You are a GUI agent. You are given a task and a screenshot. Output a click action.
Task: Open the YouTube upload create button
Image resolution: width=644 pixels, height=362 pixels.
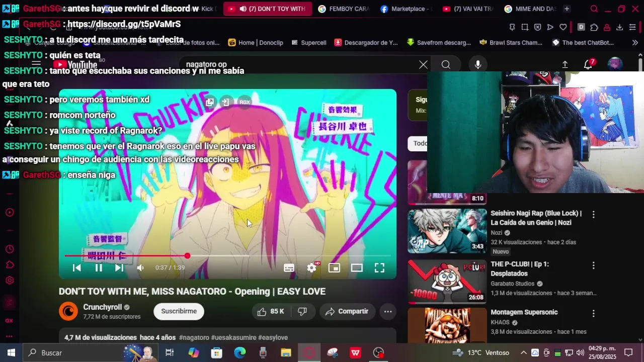565,64
